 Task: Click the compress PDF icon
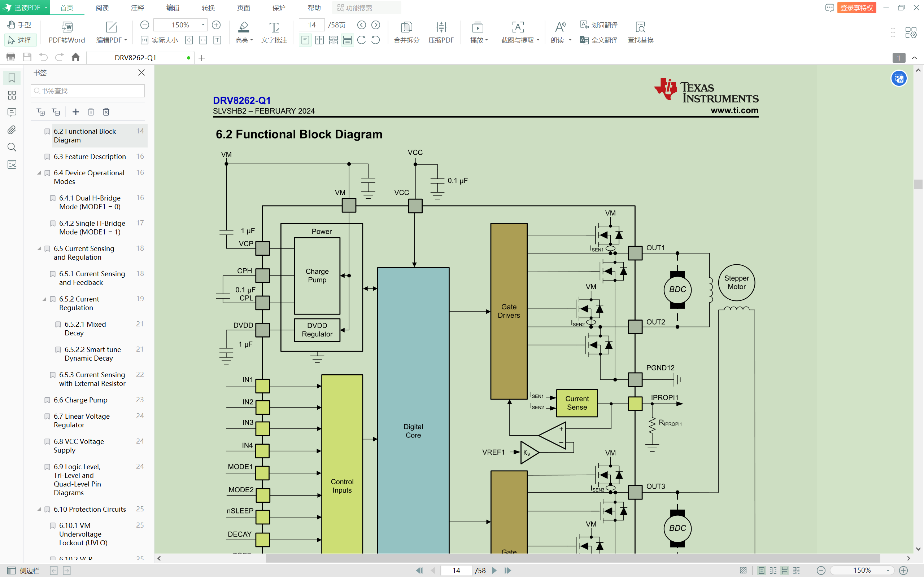[441, 27]
